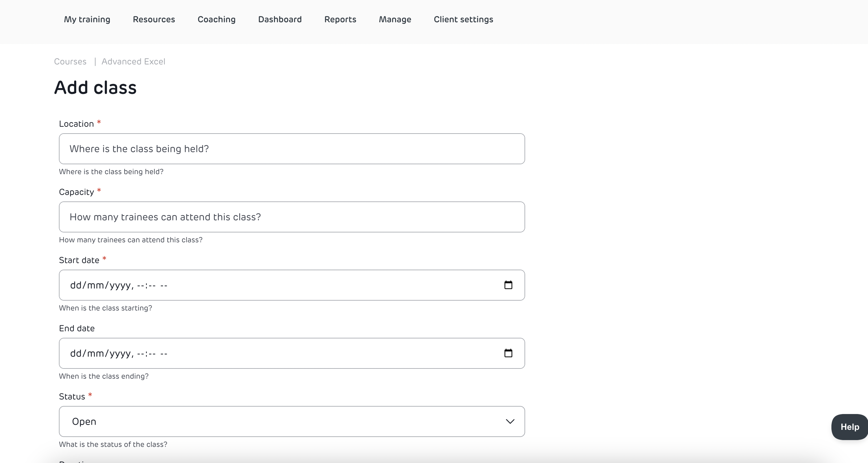Click the Status field label
This screenshot has width=868, height=463.
coord(72,397)
